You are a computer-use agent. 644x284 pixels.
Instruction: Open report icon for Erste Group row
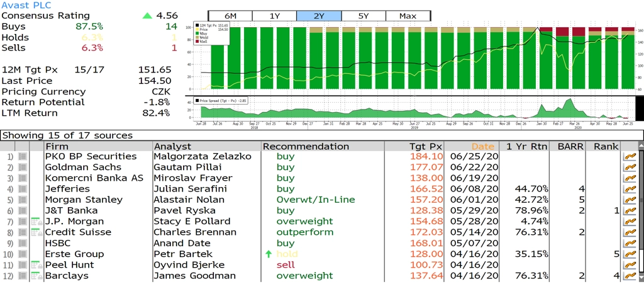[x=23, y=254]
